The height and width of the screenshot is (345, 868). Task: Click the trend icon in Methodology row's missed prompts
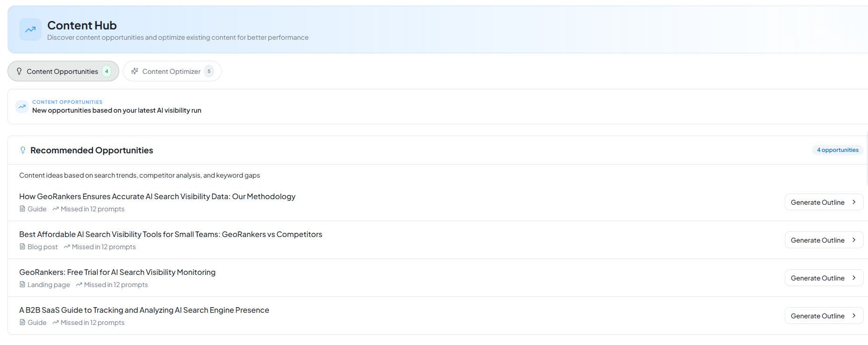tap(56, 208)
